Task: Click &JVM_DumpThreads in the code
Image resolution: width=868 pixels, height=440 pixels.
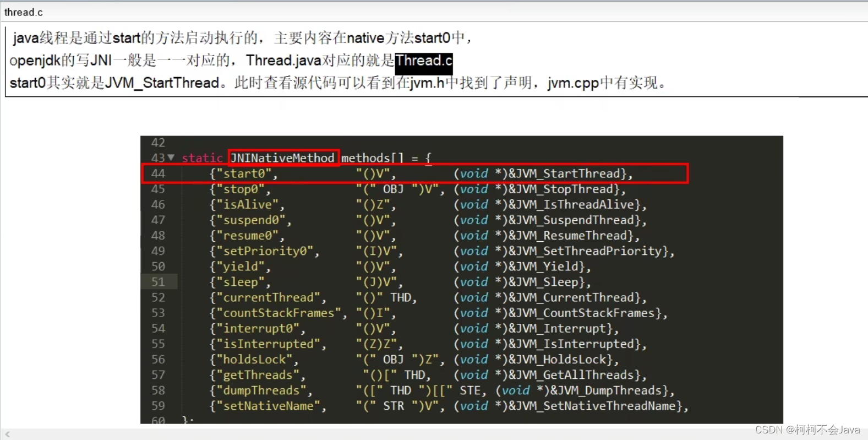Action: click(x=609, y=390)
